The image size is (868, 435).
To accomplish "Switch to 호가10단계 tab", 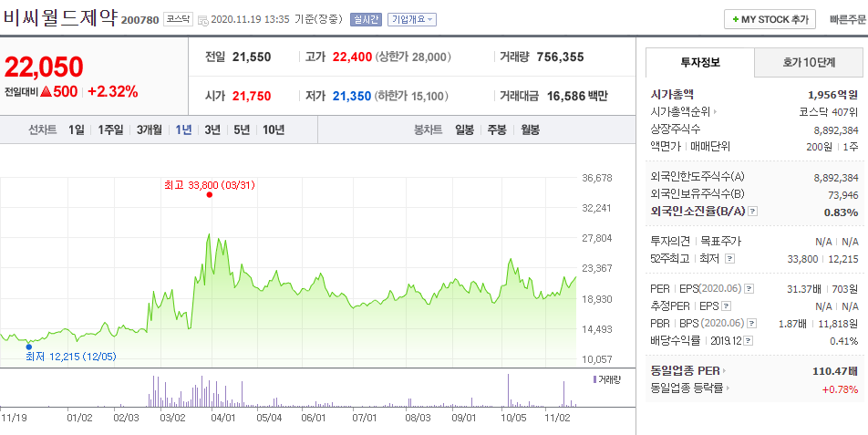I will (x=809, y=63).
